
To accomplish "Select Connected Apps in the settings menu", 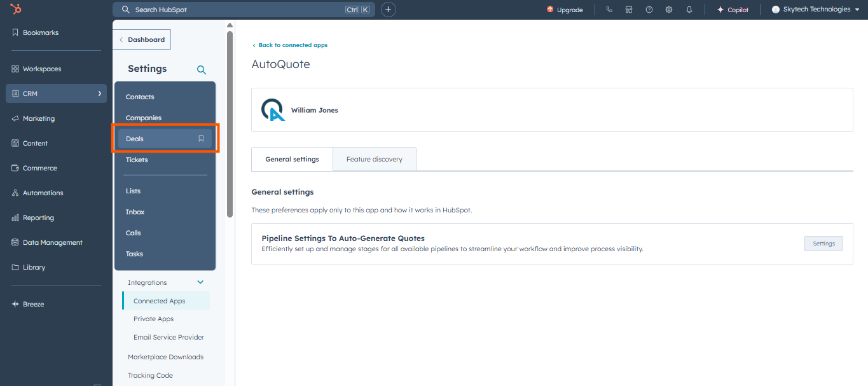I will point(160,300).
